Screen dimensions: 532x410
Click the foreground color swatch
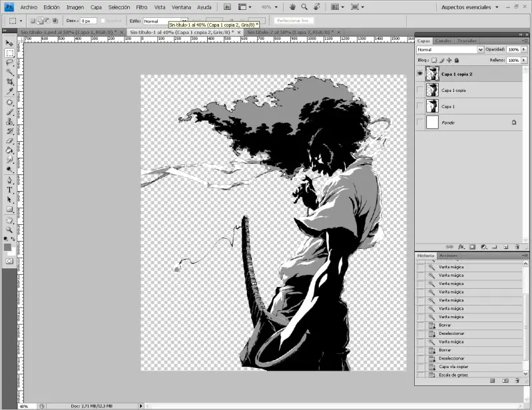[x=7, y=248]
